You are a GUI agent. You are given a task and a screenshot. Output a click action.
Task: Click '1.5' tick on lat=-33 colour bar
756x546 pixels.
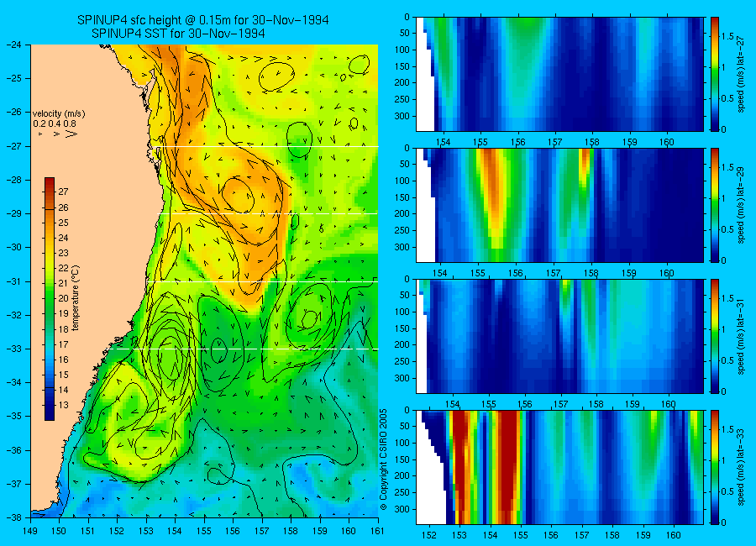pos(728,429)
